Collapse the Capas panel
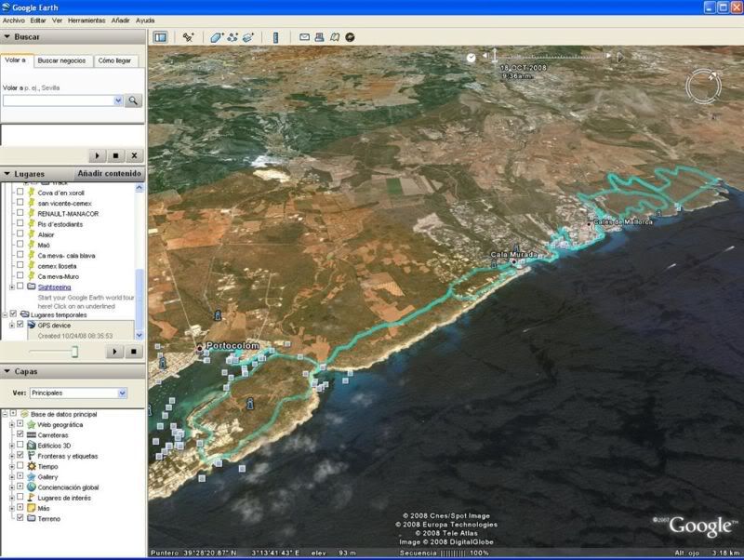Image resolution: width=744 pixels, height=560 pixels. click(7, 371)
